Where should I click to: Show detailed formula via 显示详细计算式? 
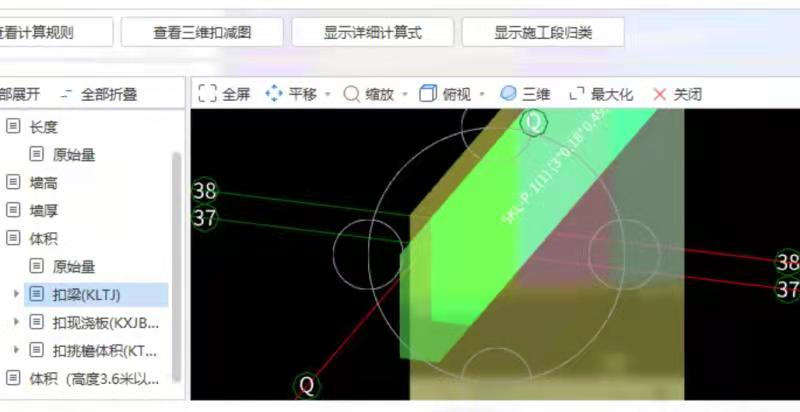(372, 32)
